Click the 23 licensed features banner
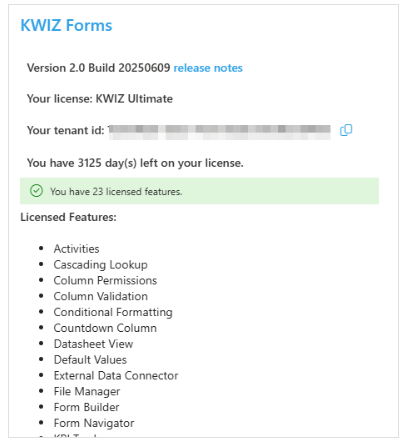 [199, 191]
